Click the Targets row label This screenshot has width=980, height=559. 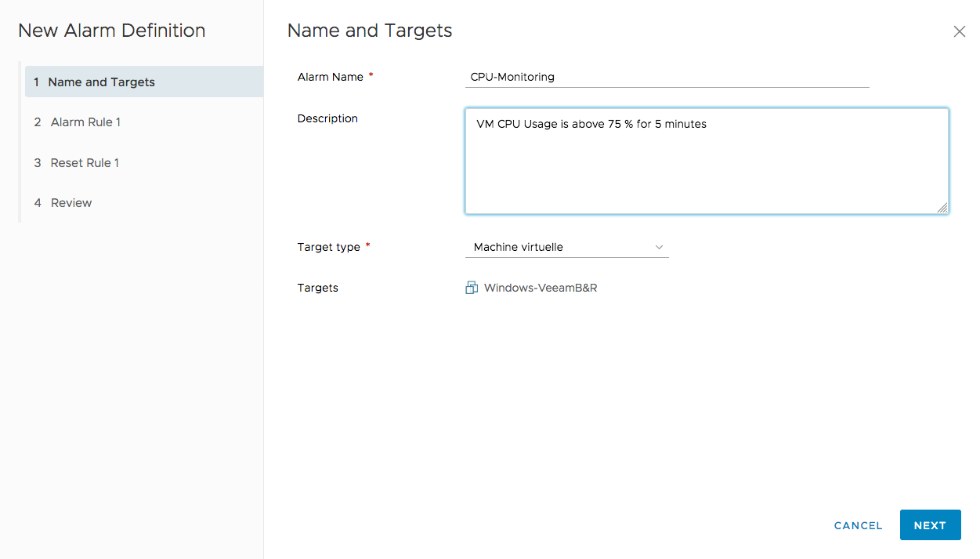[x=317, y=287]
